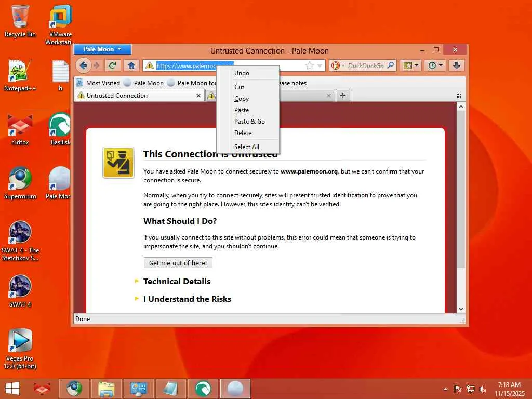Image resolution: width=532 pixels, height=399 pixels.
Task: Open a new tab with plus button
Action: tap(343, 96)
